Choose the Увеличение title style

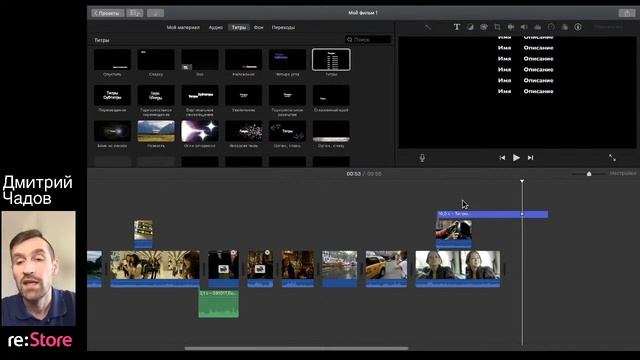pyautogui.click(x=244, y=95)
